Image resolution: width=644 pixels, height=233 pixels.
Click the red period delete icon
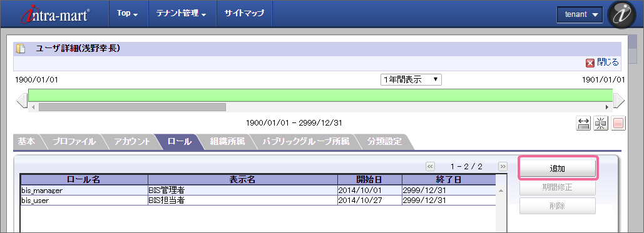point(618,124)
